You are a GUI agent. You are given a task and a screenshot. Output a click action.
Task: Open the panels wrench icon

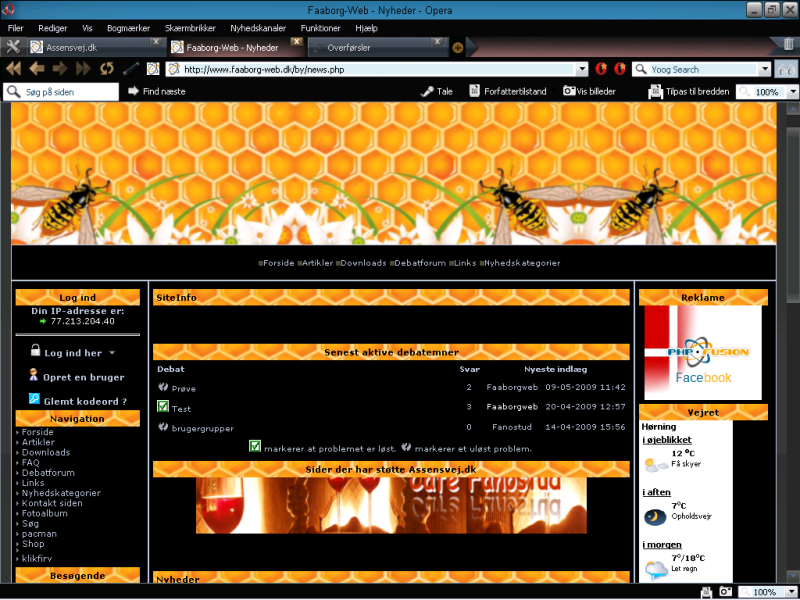tap(13, 47)
